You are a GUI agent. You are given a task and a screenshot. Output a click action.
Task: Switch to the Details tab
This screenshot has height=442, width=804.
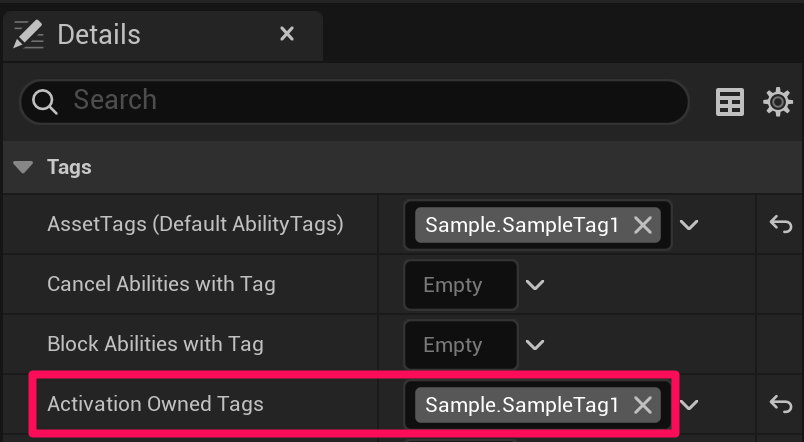tap(99, 35)
